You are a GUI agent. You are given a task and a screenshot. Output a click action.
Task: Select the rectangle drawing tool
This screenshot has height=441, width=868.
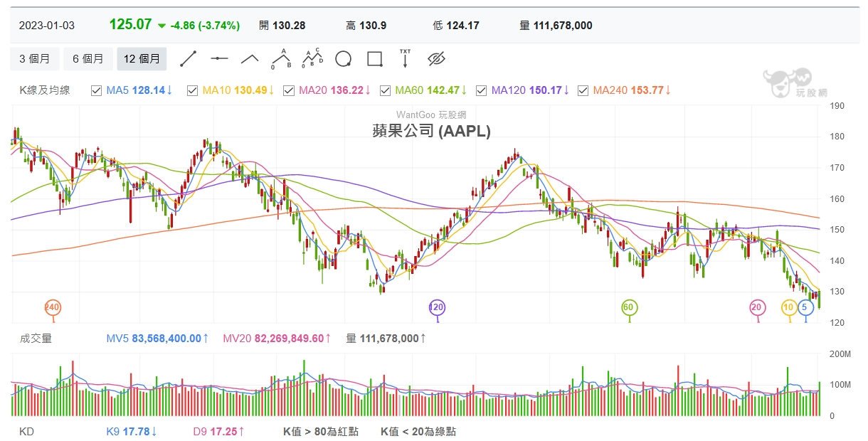[x=374, y=59]
